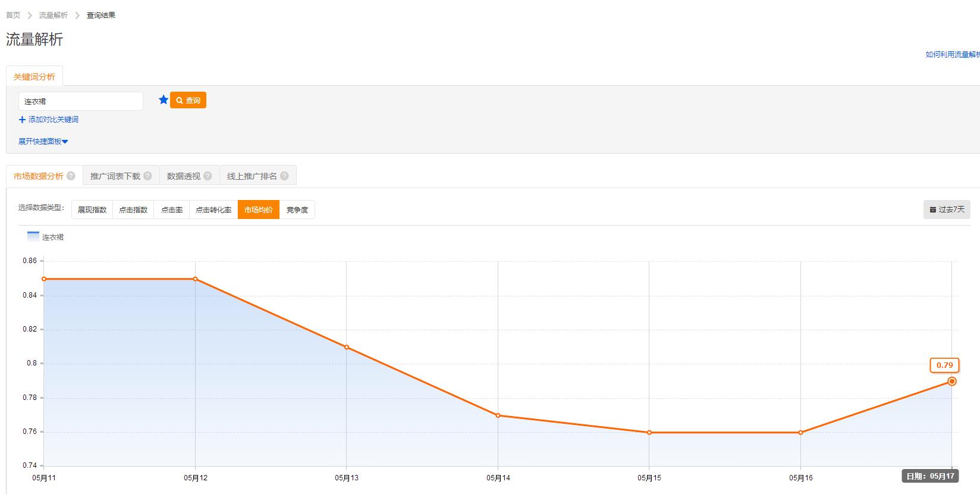Click help icon beside 市场数据分析 tab
Screen dimensions: 980x494
71,176
